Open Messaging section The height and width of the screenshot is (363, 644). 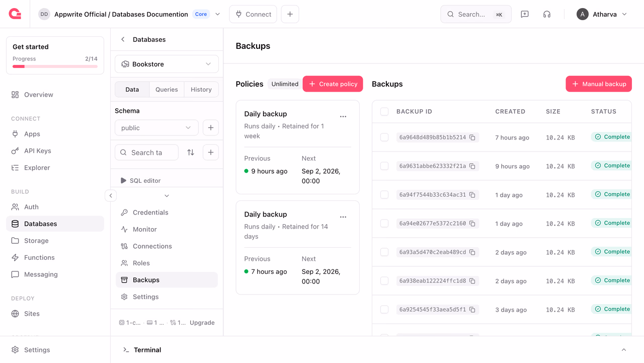[x=55, y=274]
